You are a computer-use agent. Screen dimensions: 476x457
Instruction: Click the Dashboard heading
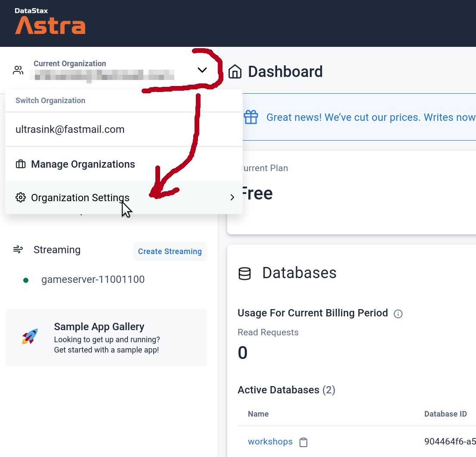[285, 71]
